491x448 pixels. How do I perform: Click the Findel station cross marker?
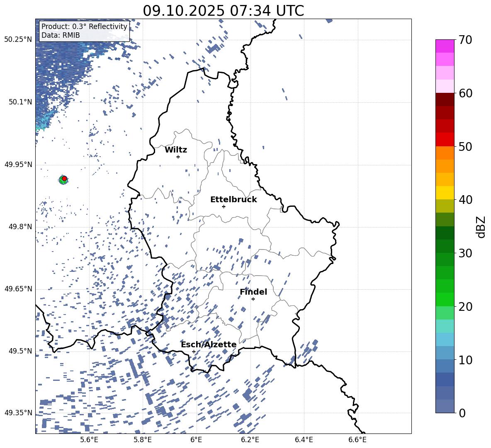tap(253, 299)
